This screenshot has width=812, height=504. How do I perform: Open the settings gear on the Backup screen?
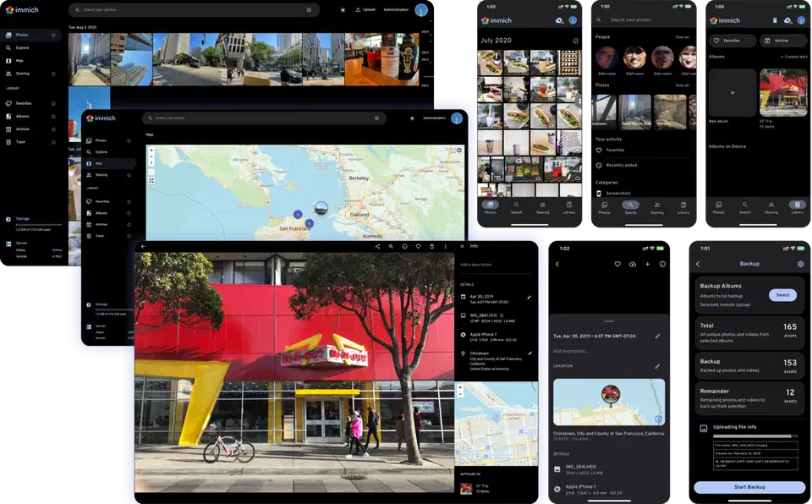[x=801, y=264]
